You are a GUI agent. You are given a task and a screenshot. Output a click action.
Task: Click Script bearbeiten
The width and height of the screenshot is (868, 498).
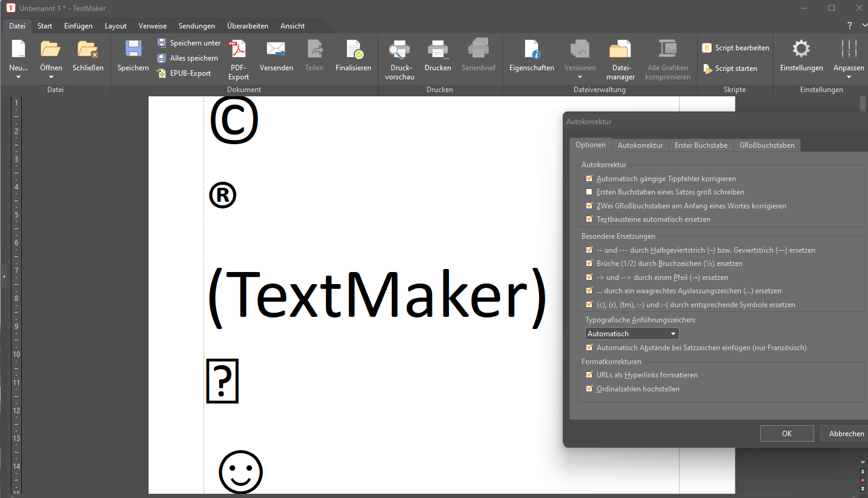pos(735,48)
